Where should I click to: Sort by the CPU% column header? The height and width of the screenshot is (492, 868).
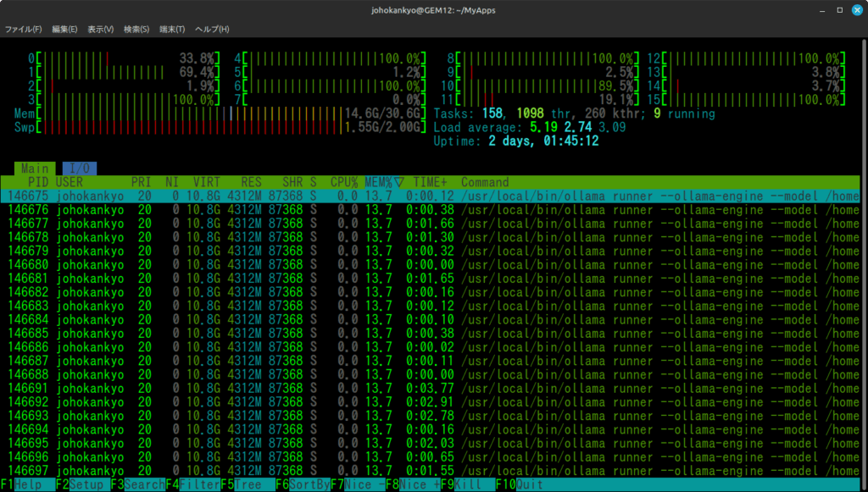[344, 182]
